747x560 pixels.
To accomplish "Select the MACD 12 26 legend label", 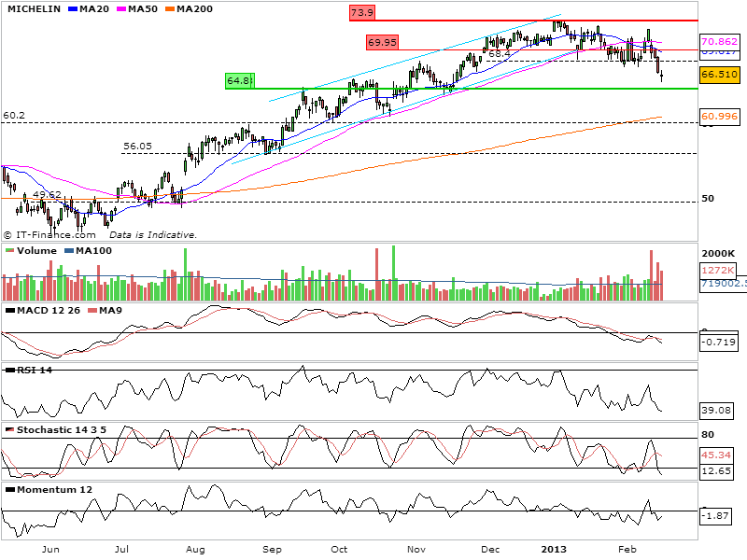I will tap(49, 311).
